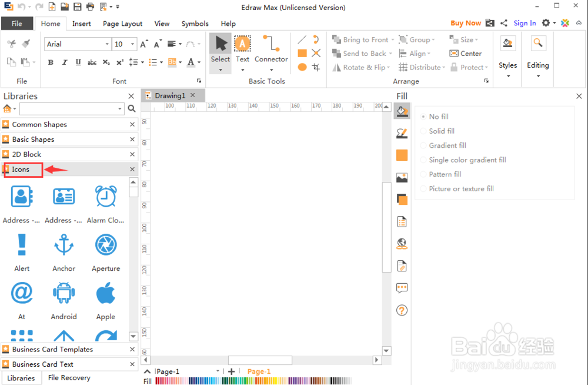Switch to the Symbols tab

[x=195, y=24]
